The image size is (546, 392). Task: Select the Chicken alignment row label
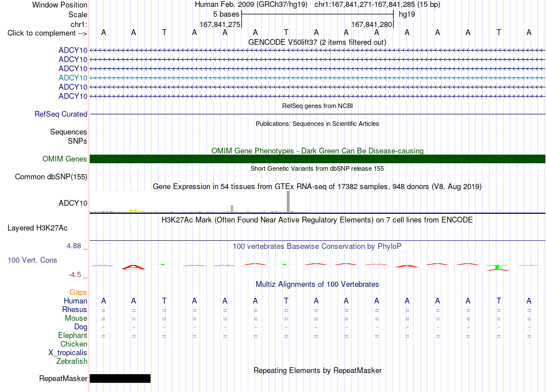74,344
